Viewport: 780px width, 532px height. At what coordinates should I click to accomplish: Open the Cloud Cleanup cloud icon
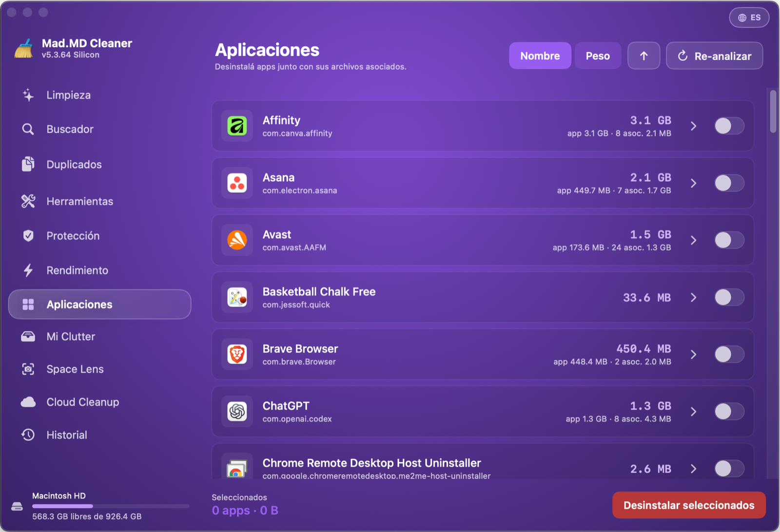(28, 402)
